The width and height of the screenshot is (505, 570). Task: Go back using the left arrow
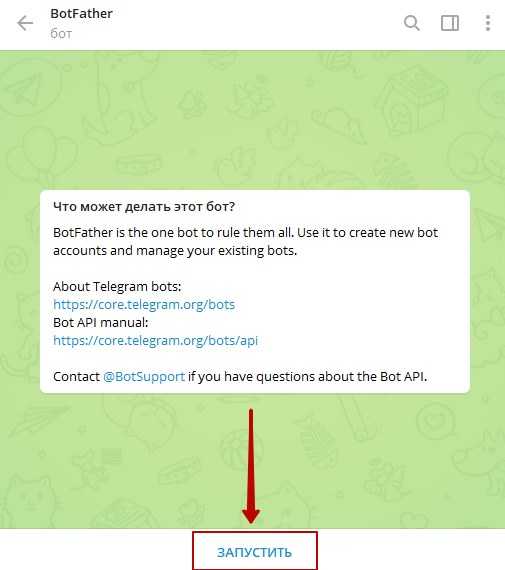(x=25, y=24)
